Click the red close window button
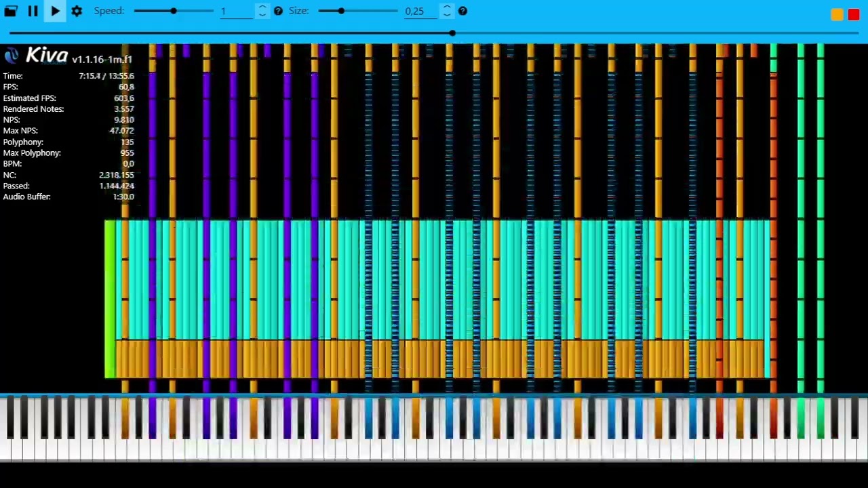The width and height of the screenshot is (868, 488). [x=854, y=15]
